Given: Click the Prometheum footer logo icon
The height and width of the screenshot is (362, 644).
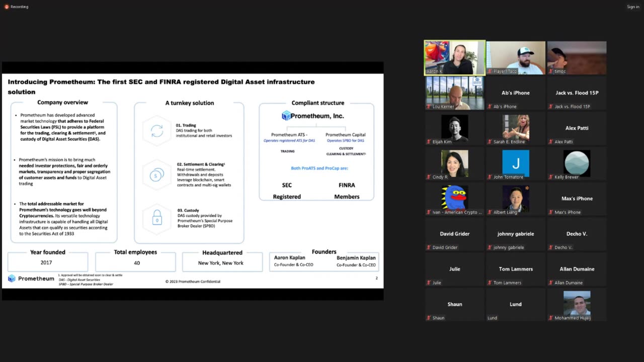Looking at the screenshot, I should click(x=12, y=279).
